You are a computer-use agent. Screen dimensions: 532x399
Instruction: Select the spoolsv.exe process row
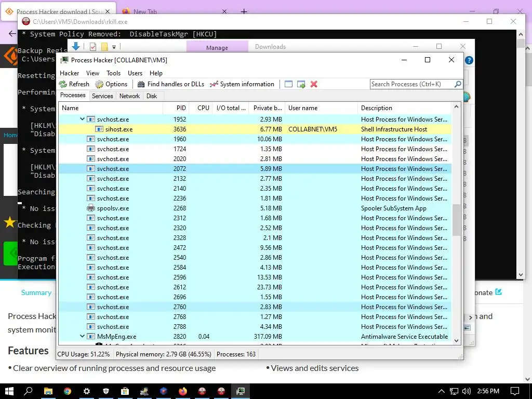click(255, 208)
